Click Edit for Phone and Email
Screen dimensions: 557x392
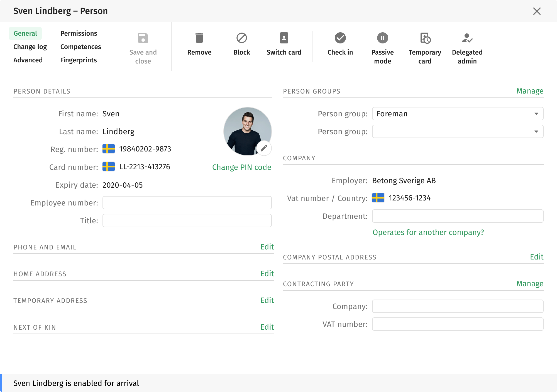tap(267, 247)
